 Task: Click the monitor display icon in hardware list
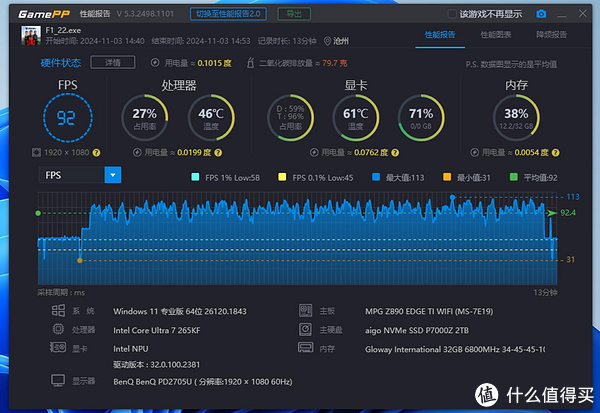[58, 381]
